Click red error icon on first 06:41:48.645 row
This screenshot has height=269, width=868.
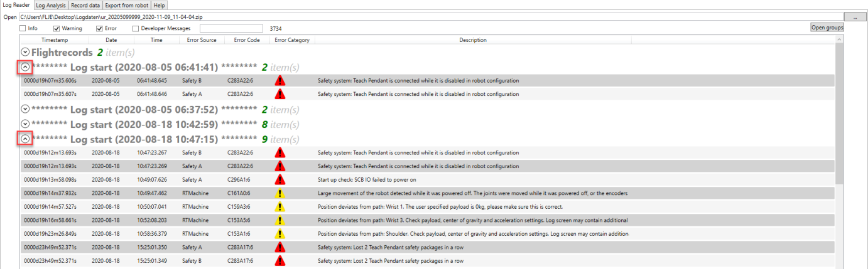point(280,80)
